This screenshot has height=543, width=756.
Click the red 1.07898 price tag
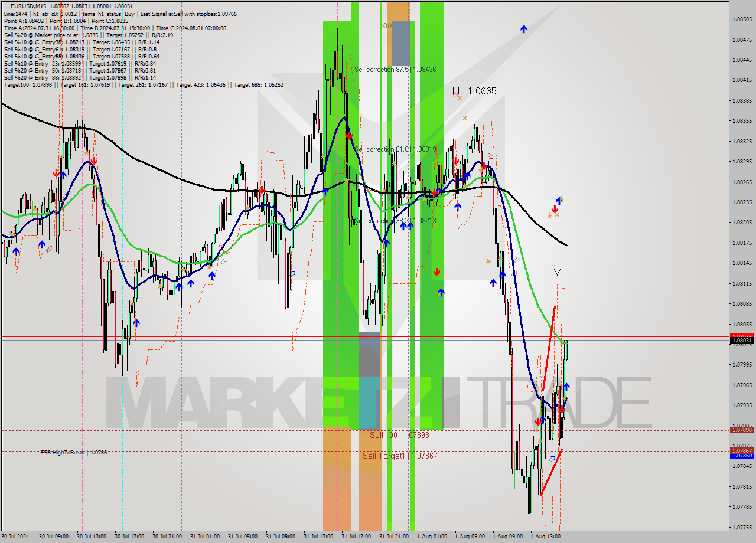742,430
